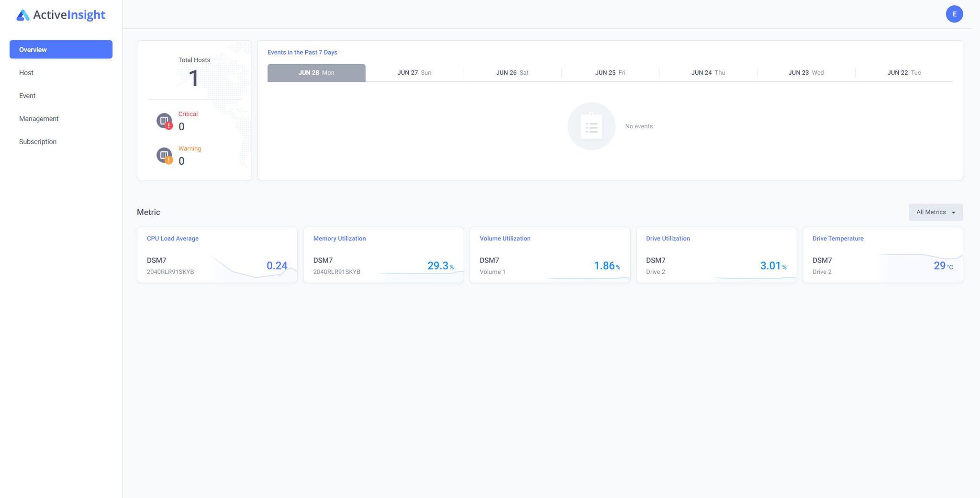
Task: Open the user account avatar E
Action: pyautogui.click(x=954, y=14)
